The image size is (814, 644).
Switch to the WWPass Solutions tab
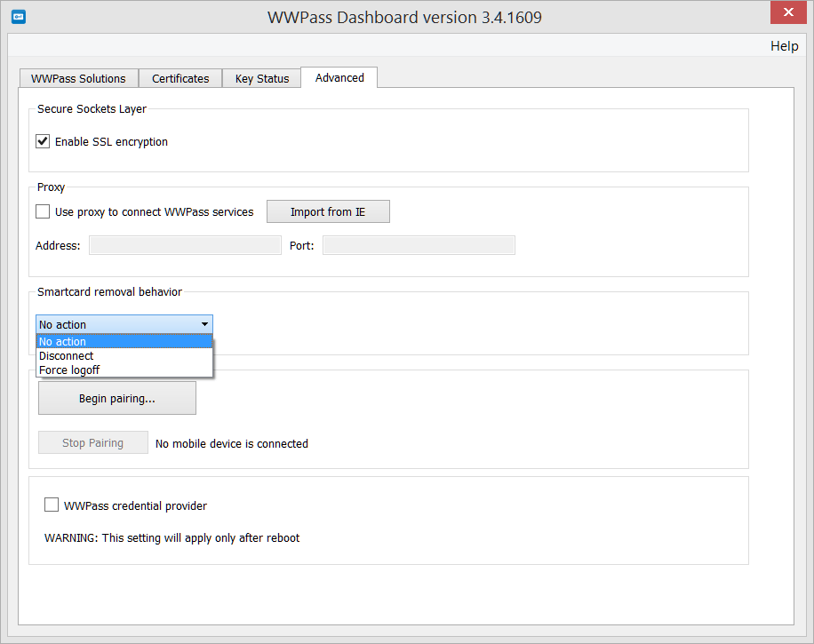(x=78, y=78)
